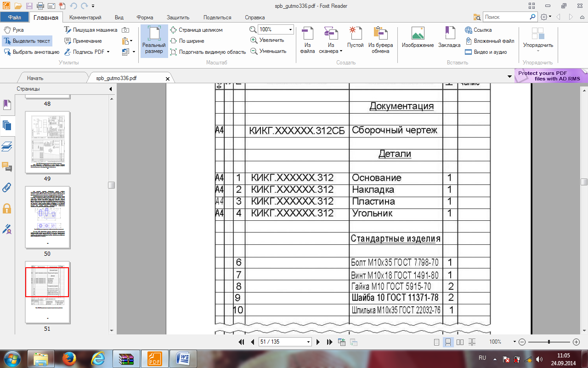Click the zoom slider plus button
The width and height of the screenshot is (588, 368).
point(577,342)
